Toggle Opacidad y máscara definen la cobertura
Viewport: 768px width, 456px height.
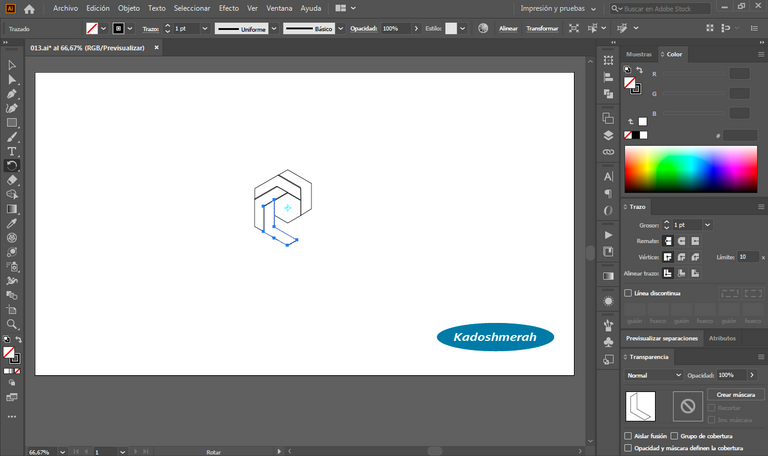[x=628, y=448]
